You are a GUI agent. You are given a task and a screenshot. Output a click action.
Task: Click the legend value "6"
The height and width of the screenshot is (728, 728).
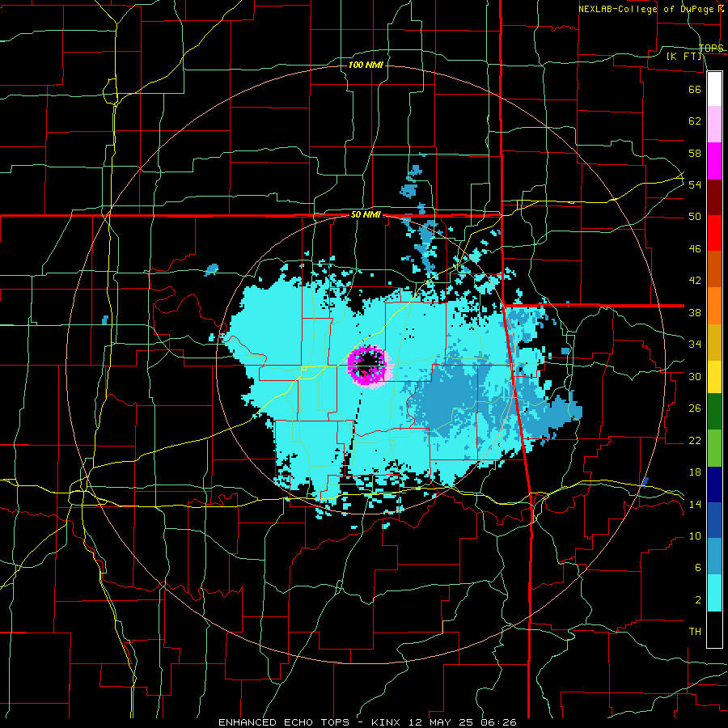(697, 568)
